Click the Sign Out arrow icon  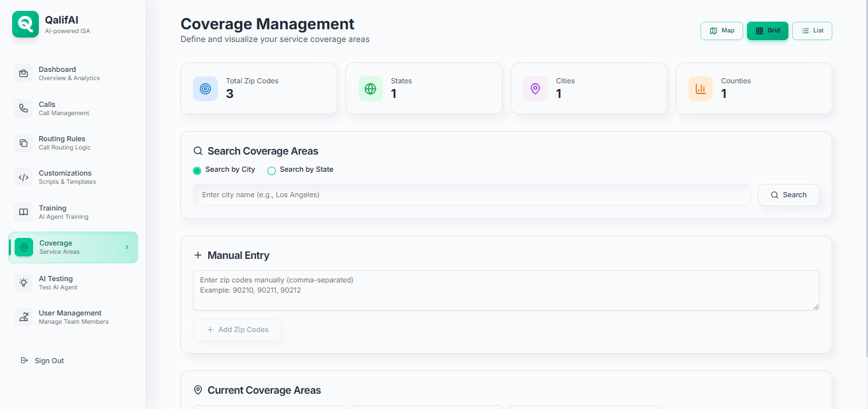pos(24,361)
